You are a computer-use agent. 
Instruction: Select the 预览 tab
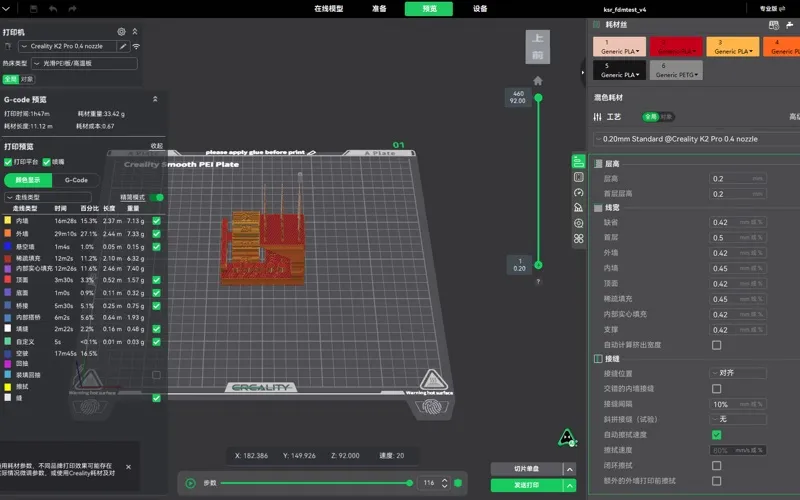coord(429,9)
